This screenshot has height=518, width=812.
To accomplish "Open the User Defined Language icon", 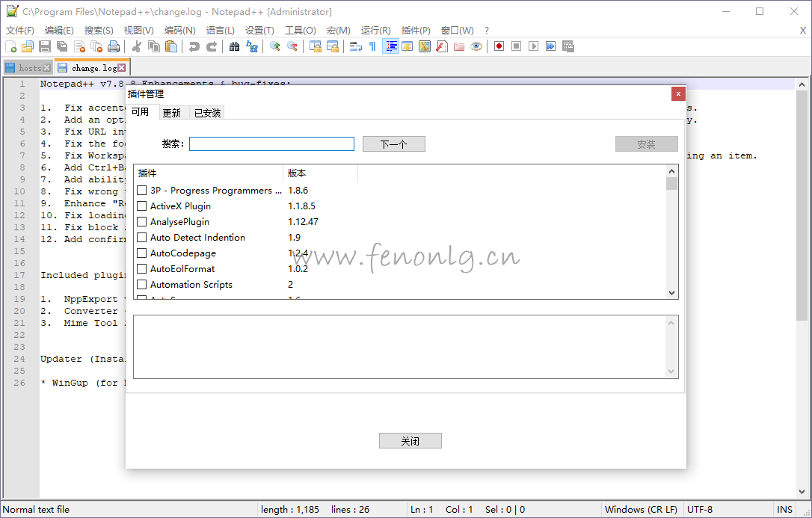I will click(407, 46).
